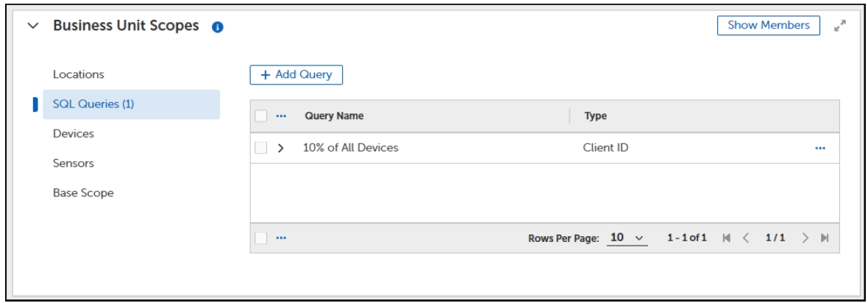Open row actions menu for 10% of All Devices
Image resolution: width=868 pixels, height=303 pixels.
tap(820, 148)
